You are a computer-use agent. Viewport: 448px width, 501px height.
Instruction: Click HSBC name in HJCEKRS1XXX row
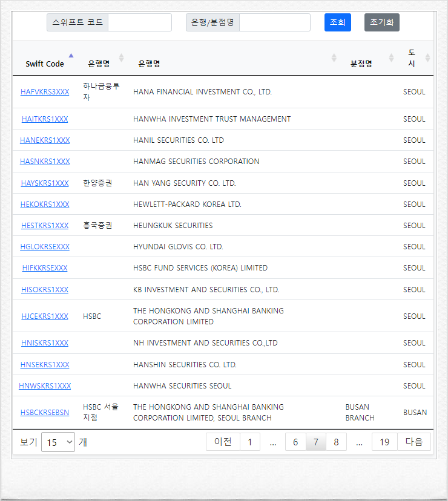coord(92,316)
